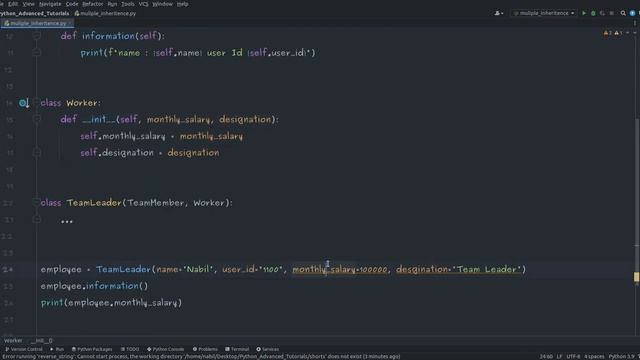This screenshot has height=360, width=640.
Task: Open the multiple_inheritance run configuration dropdown
Action: pyautogui.click(x=544, y=13)
